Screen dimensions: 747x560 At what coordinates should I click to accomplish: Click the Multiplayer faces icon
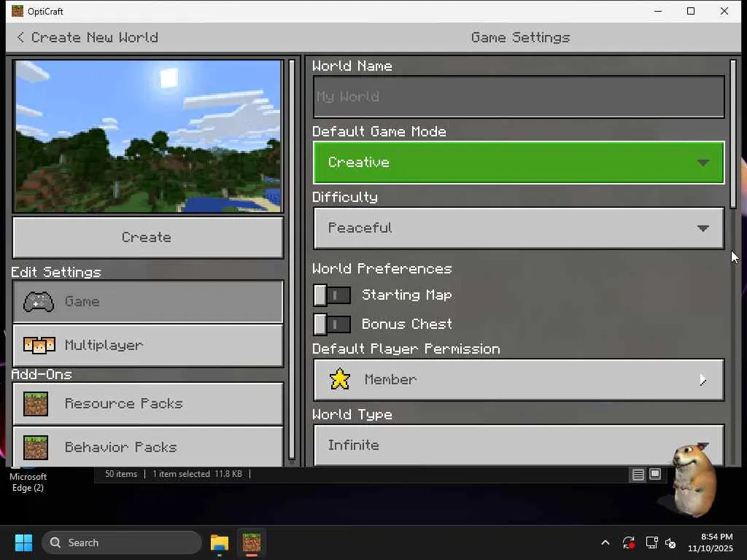(x=39, y=345)
